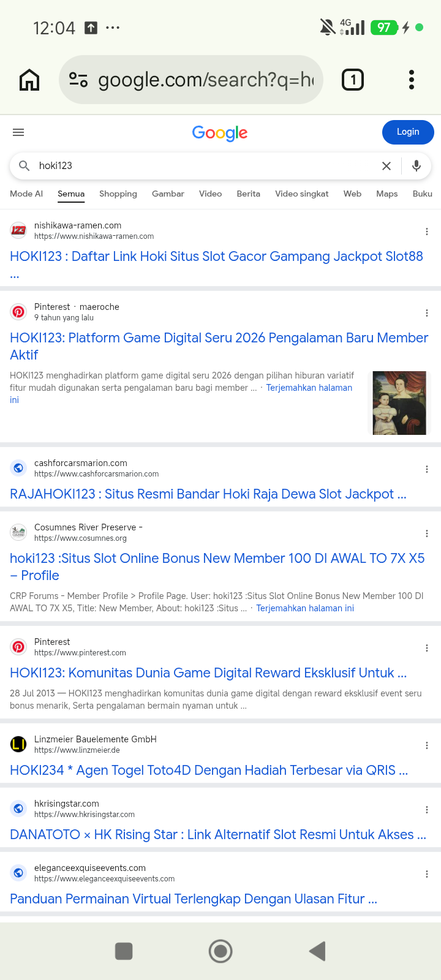Tap the browser home icon

pyautogui.click(x=29, y=80)
